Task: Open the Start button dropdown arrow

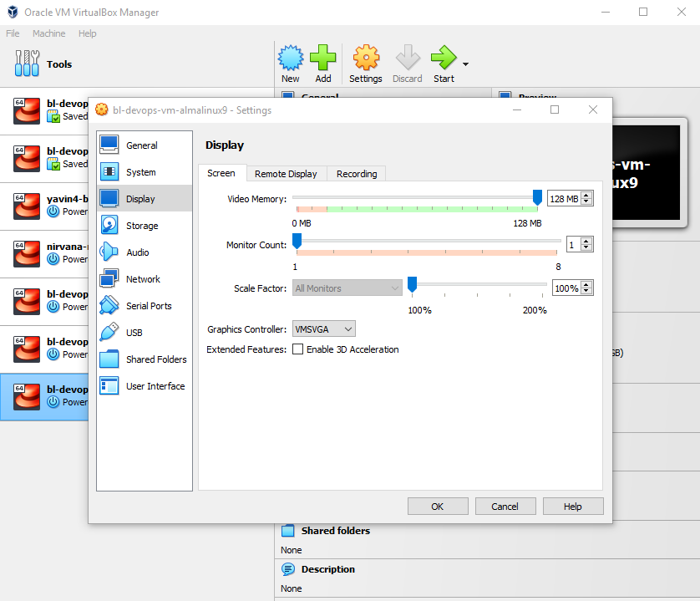Action: click(465, 64)
